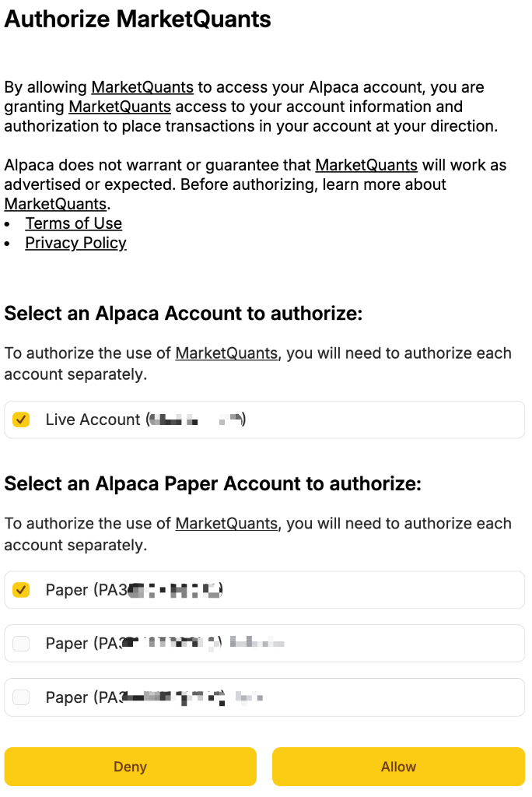Select the Live Account row
Viewport: 532px width, 797px height.
[264, 419]
